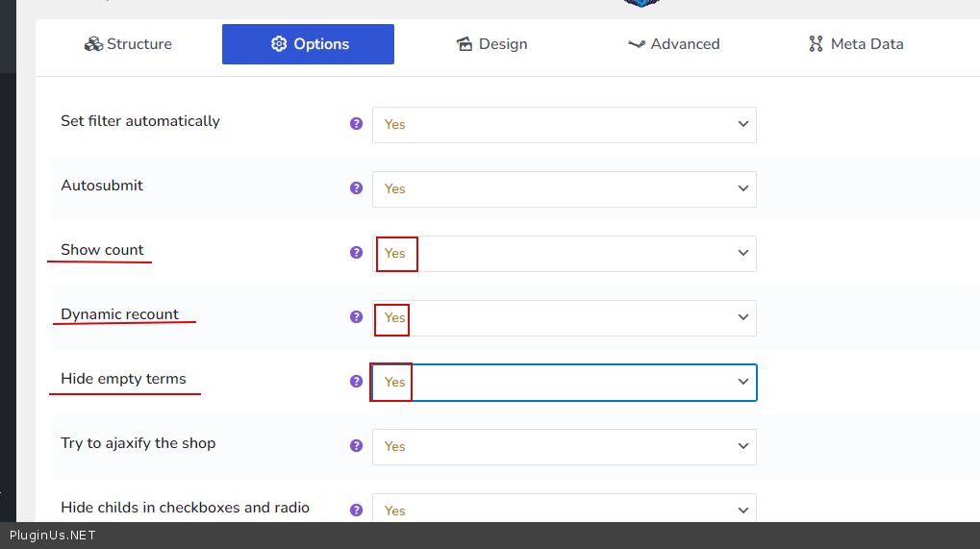Select the Options tab
Image resolution: width=980 pixels, height=549 pixels.
308,44
